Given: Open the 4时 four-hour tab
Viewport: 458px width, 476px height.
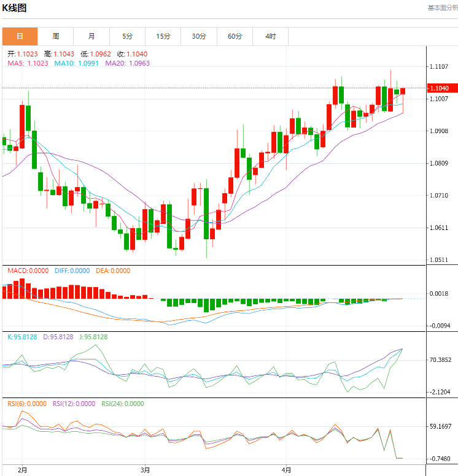Looking at the screenshot, I should (270, 36).
